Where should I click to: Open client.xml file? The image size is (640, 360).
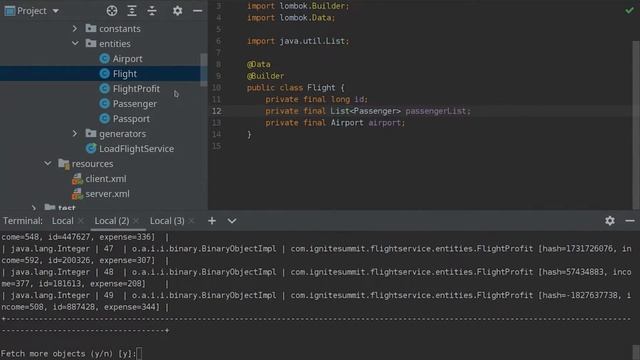(x=106, y=179)
